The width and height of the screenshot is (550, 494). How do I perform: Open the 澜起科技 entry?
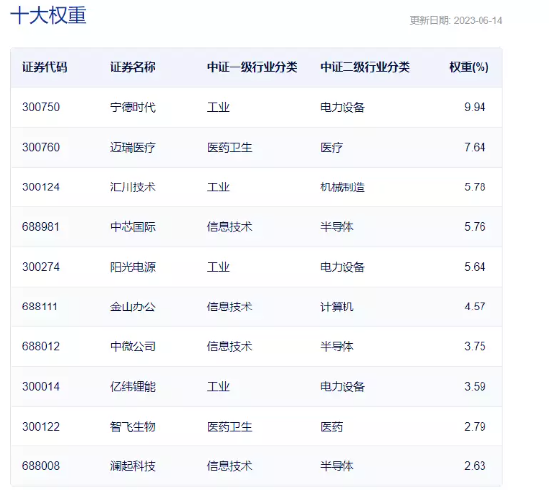(x=133, y=466)
